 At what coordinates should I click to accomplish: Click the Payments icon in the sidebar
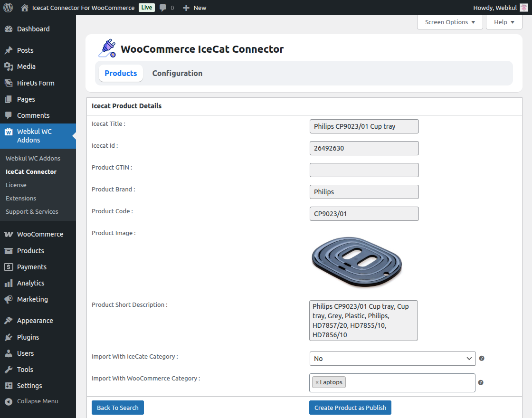(9, 266)
